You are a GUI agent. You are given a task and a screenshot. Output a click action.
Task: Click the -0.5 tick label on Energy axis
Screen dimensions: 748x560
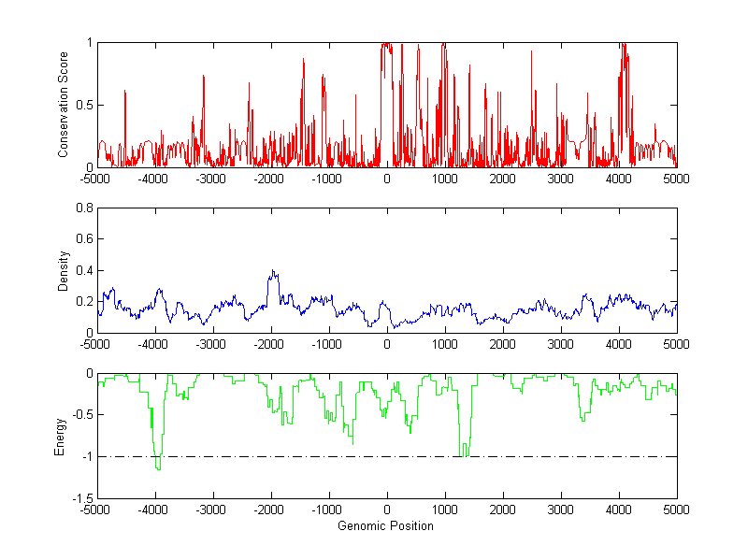coord(80,415)
